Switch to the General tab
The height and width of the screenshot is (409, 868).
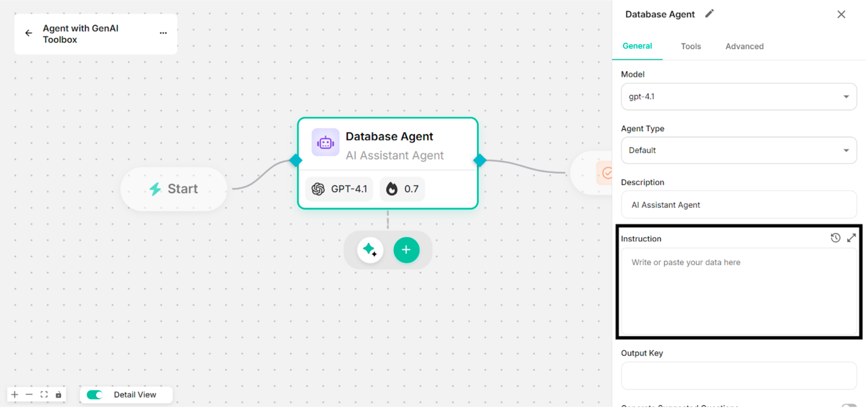pos(637,46)
